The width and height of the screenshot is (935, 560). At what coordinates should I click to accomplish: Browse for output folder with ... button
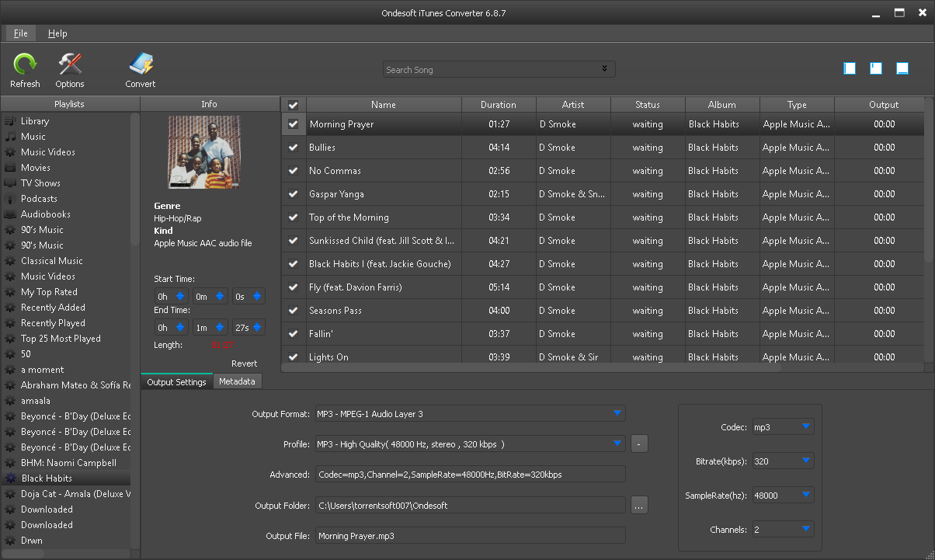pos(639,505)
